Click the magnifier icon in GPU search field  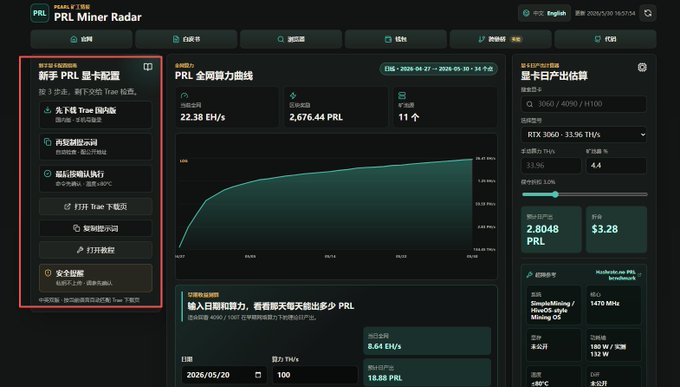click(530, 104)
